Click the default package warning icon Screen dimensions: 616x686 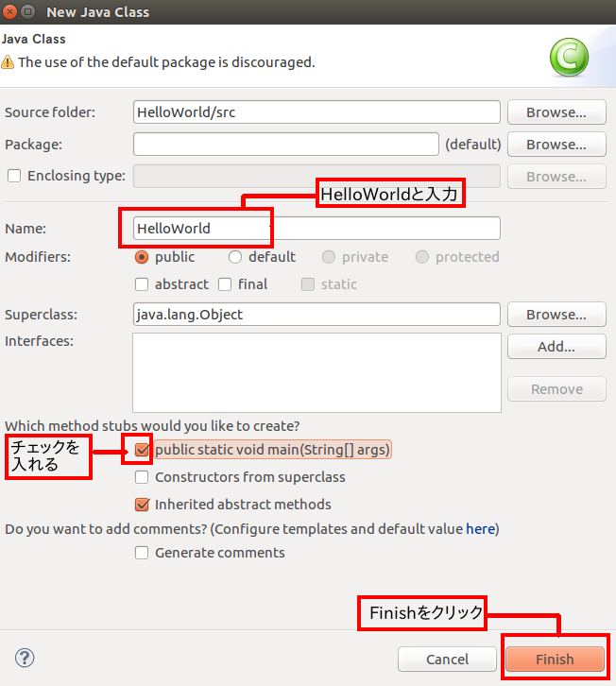8,62
